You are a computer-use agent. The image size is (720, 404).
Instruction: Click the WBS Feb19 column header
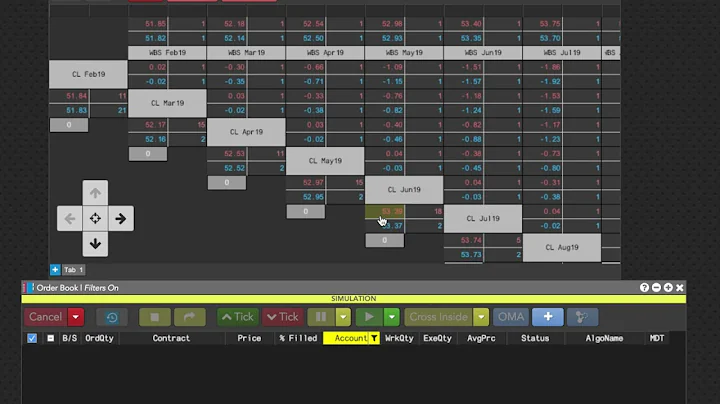[167, 52]
